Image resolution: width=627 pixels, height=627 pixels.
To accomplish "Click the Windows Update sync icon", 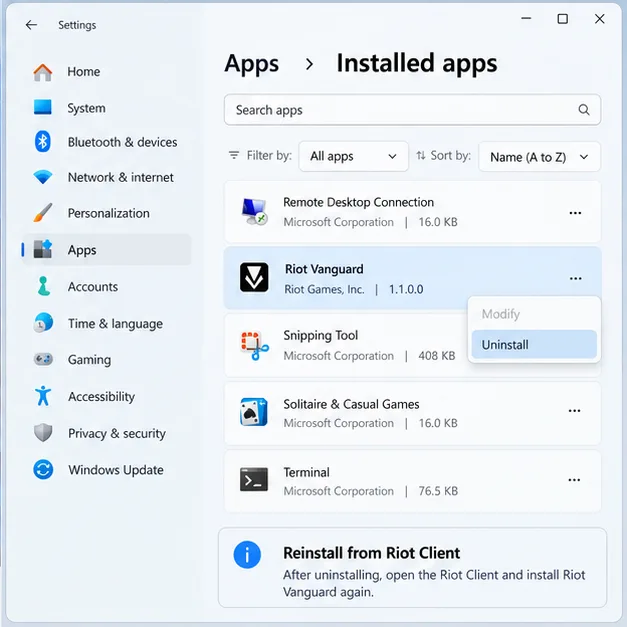I will [43, 469].
